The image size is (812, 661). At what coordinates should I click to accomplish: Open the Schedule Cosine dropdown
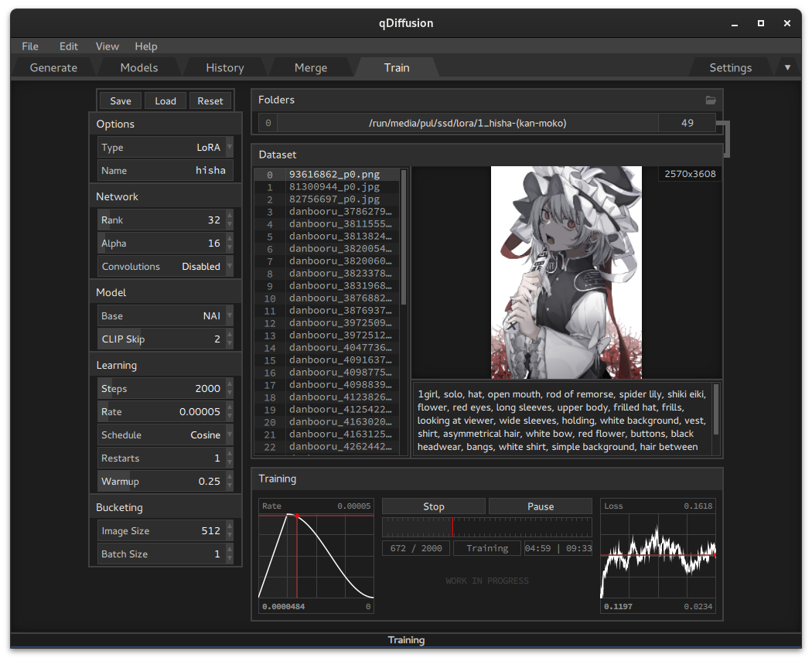[165, 434]
